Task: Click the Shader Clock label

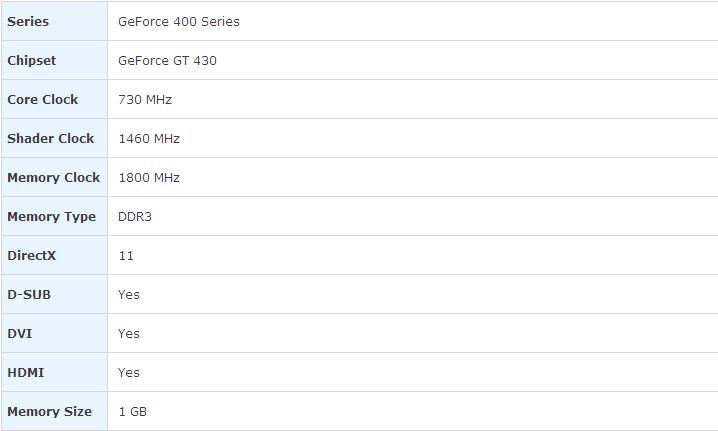Action: 51,138
